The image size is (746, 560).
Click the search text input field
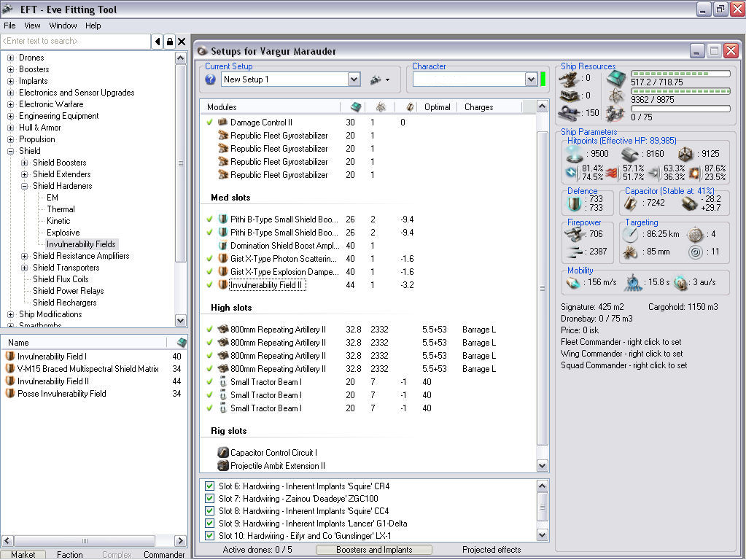pos(75,42)
